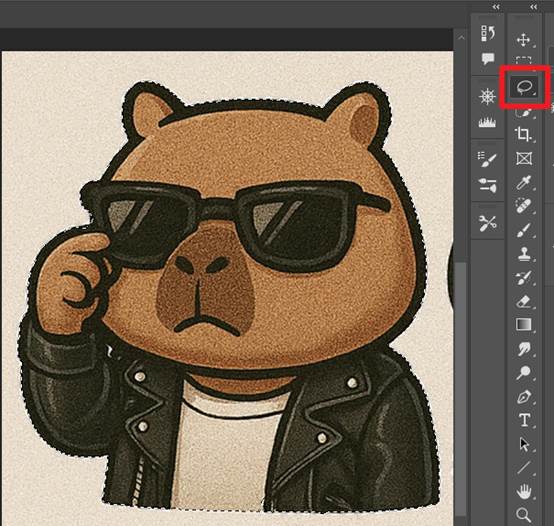Select the Frame tool
The height and width of the screenshot is (526, 554).
coord(524,158)
